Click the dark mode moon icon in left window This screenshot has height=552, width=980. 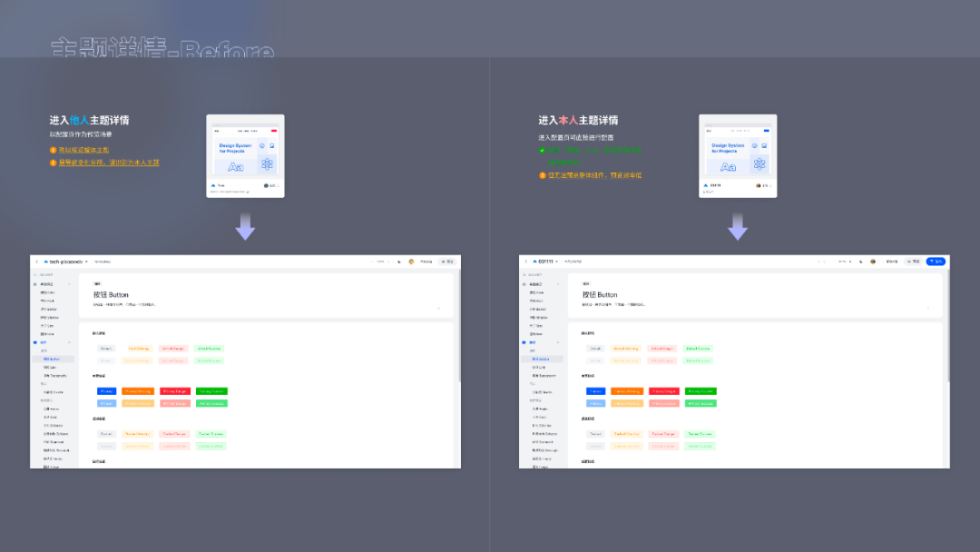399,262
